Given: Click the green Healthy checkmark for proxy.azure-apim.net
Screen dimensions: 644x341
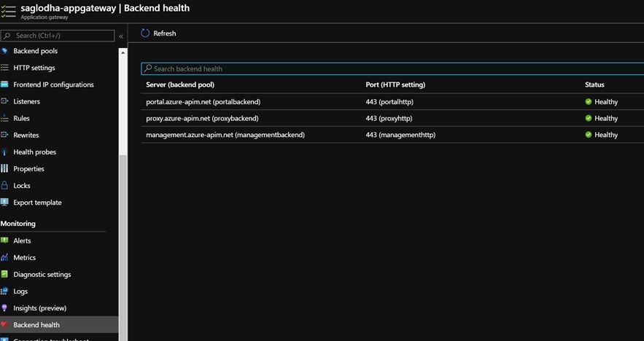Looking at the screenshot, I should [x=589, y=118].
